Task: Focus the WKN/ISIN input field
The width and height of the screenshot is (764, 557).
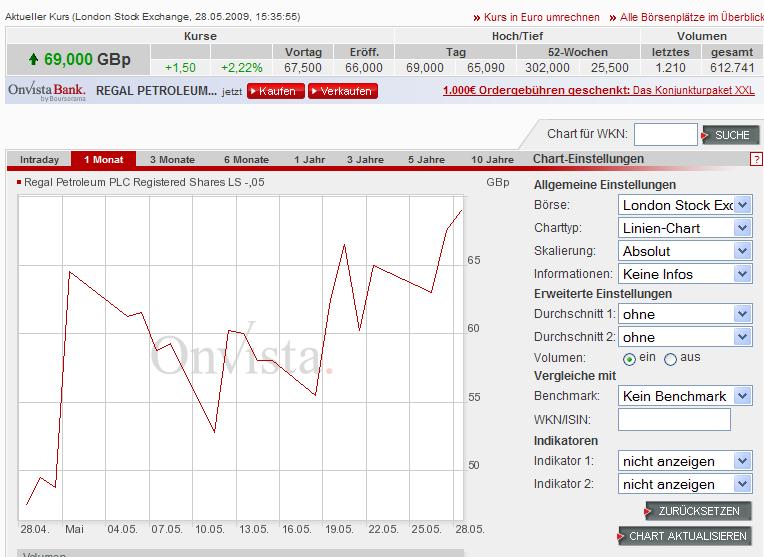Action: click(674, 420)
